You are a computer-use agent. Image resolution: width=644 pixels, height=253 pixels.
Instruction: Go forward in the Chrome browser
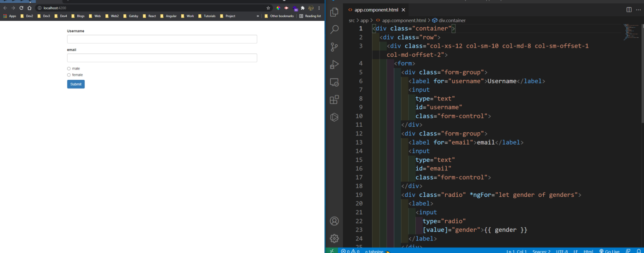point(13,8)
